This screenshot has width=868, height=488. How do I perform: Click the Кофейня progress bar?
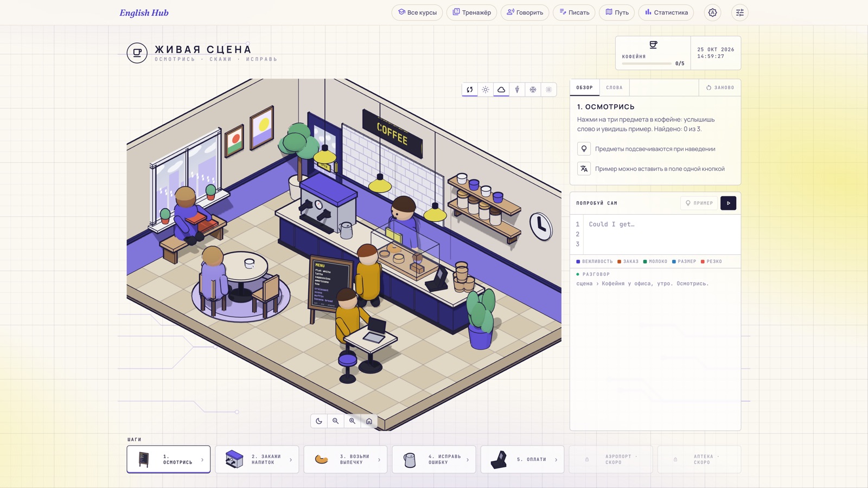pyautogui.click(x=647, y=63)
